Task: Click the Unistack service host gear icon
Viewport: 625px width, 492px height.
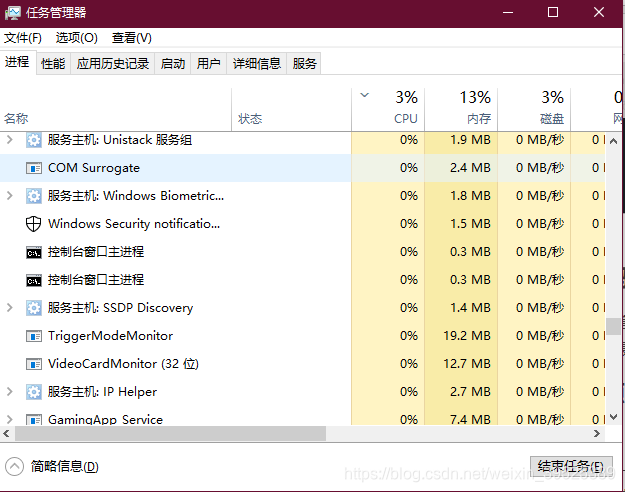Action: pos(34,140)
